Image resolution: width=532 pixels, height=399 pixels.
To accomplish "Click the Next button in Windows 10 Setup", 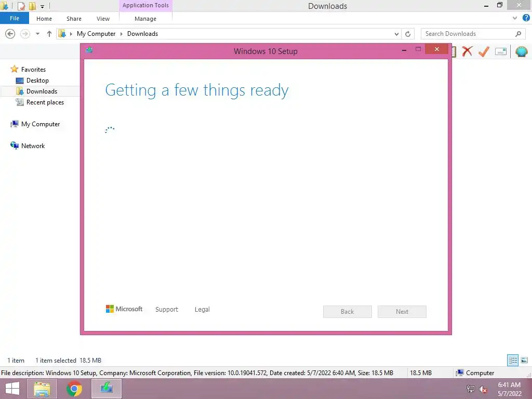I will click(x=402, y=312).
